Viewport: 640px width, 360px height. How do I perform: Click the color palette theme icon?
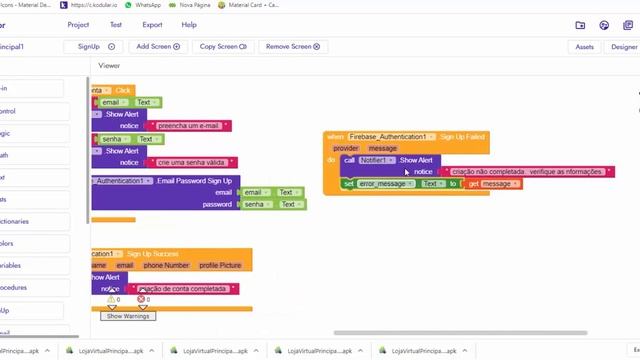pyautogui.click(x=604, y=25)
